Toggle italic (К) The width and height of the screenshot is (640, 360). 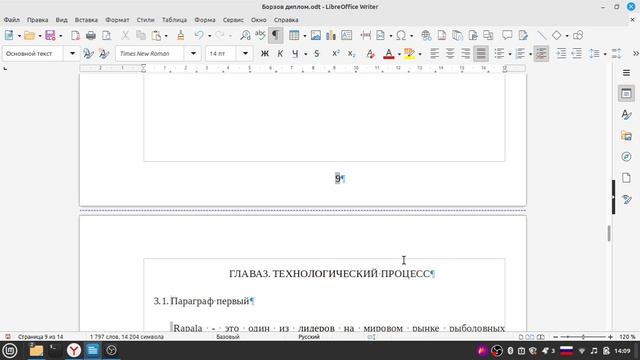(280, 53)
